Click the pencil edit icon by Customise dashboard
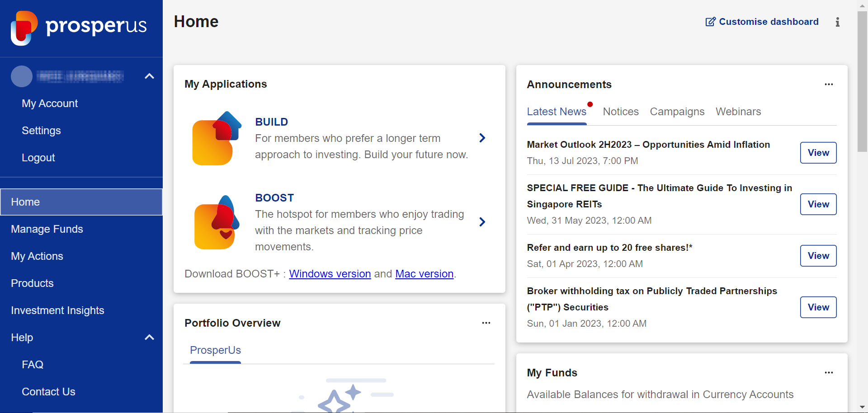The image size is (868, 413). pos(711,22)
